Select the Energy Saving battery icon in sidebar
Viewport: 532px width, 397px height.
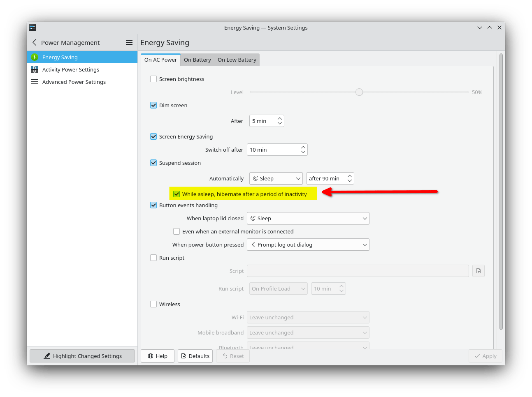pos(35,57)
